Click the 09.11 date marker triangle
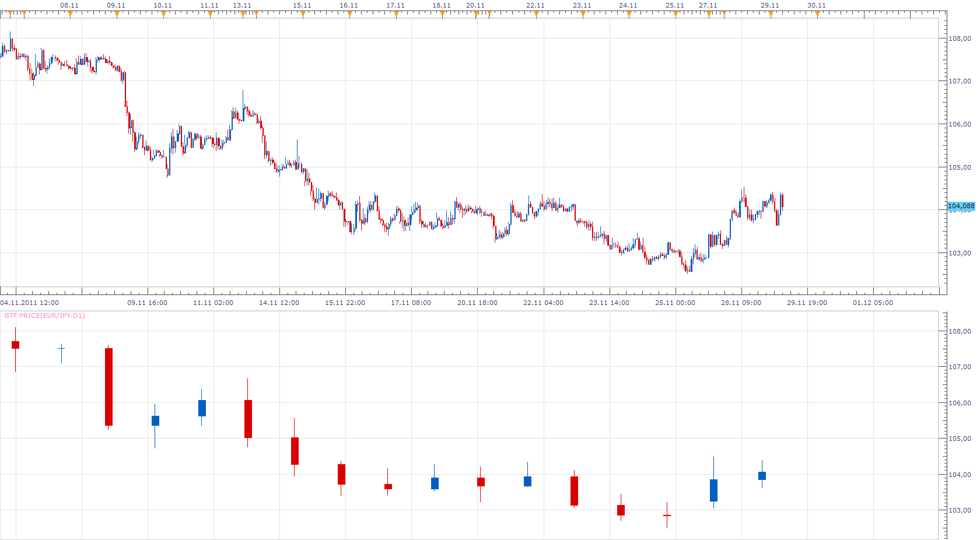The image size is (980, 540). [x=117, y=14]
